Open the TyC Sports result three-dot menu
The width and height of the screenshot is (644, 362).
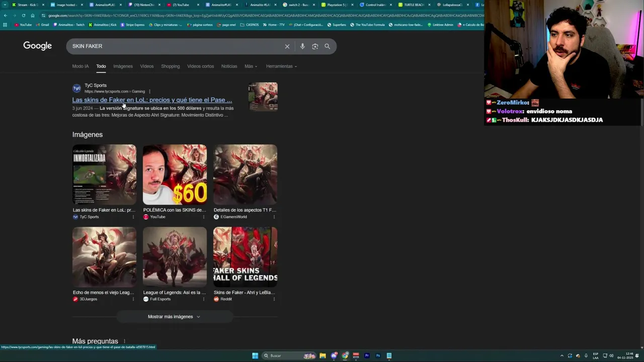tap(149, 92)
